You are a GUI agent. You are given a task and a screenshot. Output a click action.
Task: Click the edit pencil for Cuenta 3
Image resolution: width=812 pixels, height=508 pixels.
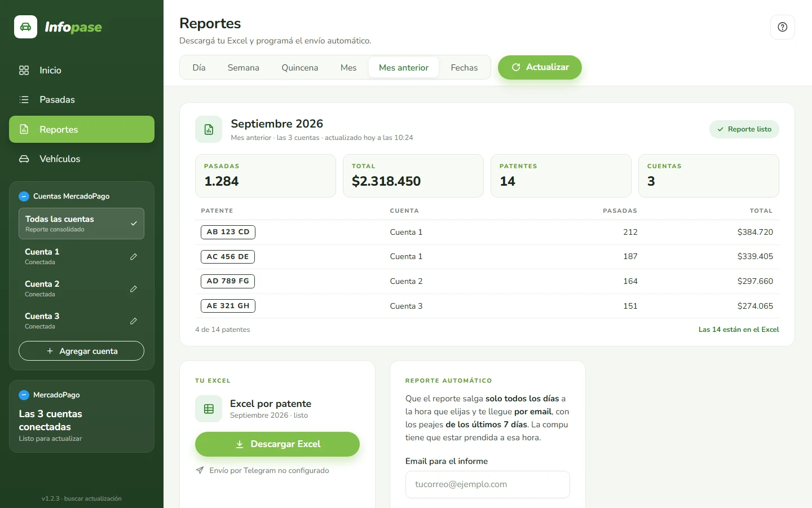tap(134, 321)
